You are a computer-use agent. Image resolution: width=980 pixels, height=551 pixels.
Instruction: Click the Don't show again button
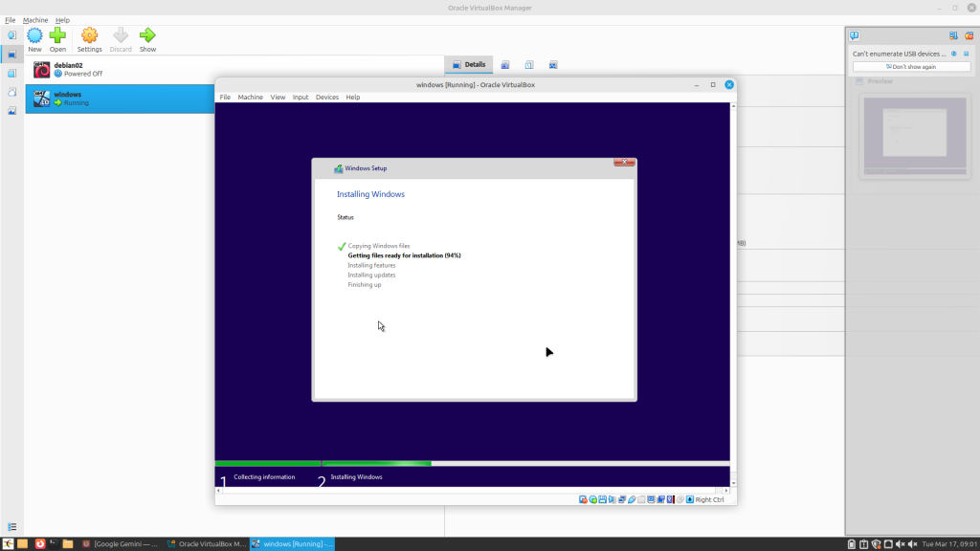(911, 67)
